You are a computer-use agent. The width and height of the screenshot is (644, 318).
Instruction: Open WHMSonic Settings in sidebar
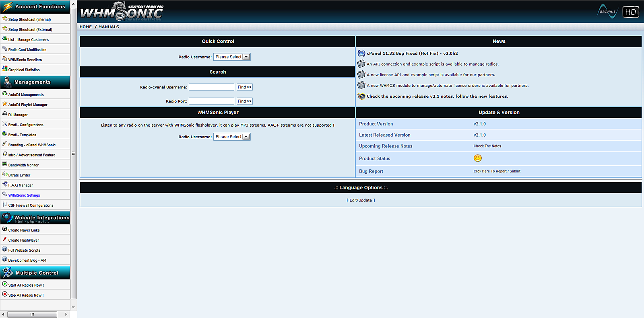pyautogui.click(x=24, y=195)
